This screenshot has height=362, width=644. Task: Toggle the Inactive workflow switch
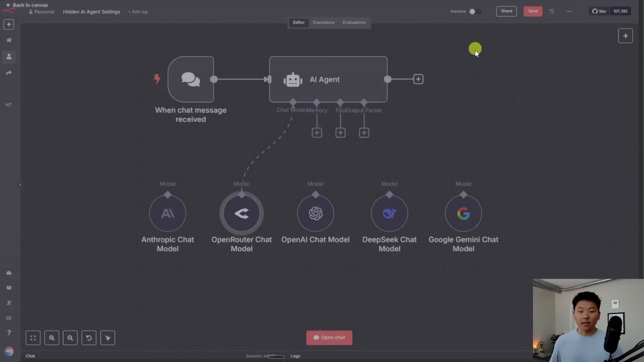click(x=475, y=11)
